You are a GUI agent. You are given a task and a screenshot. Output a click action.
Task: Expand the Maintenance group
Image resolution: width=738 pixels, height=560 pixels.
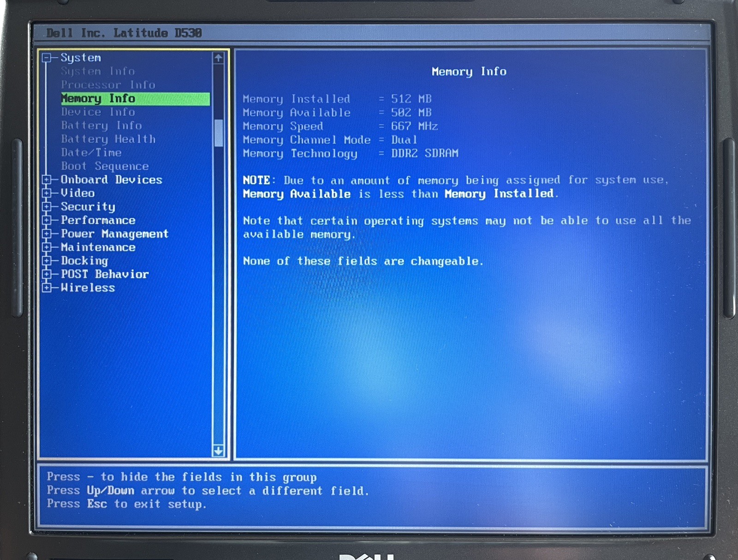pos(47,247)
